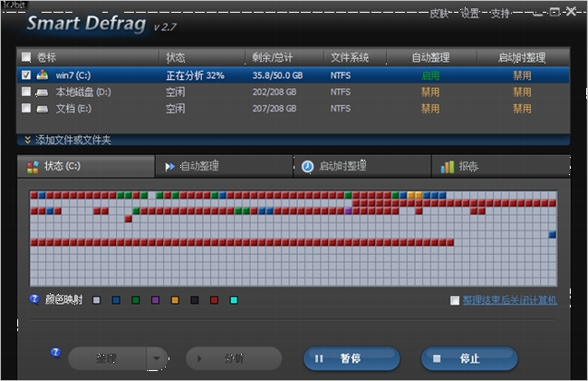Toggle auto defrag 启用 for win7 (C:)
588x381 pixels.
point(430,75)
